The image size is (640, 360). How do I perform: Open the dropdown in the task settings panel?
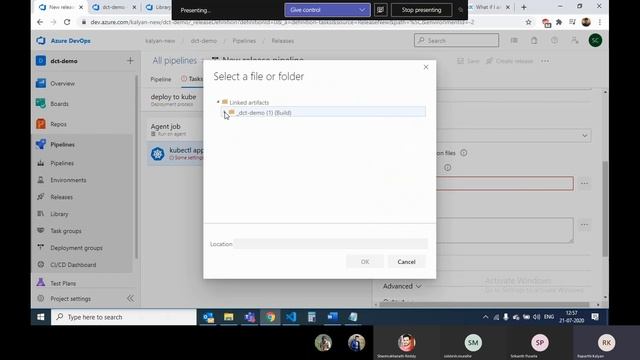tap(513, 136)
